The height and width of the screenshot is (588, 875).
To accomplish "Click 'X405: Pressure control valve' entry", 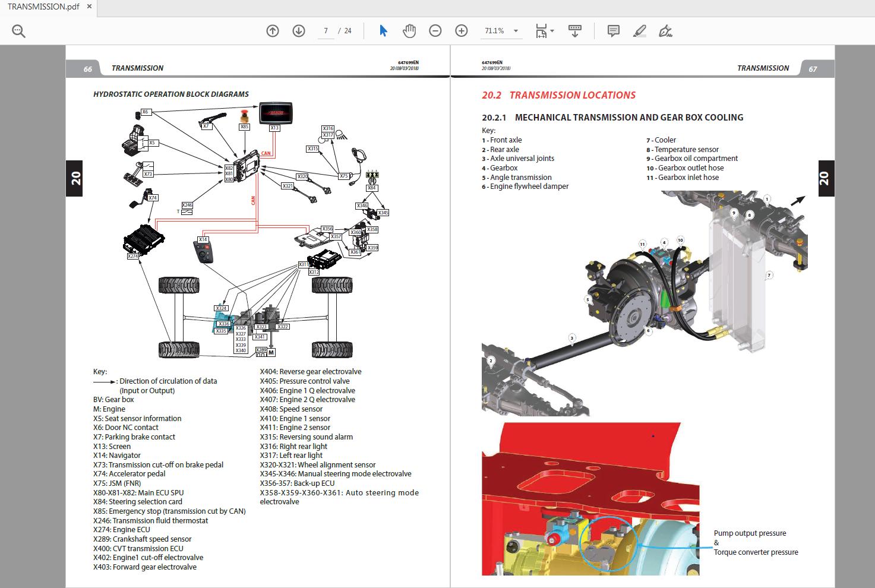I will (305, 381).
